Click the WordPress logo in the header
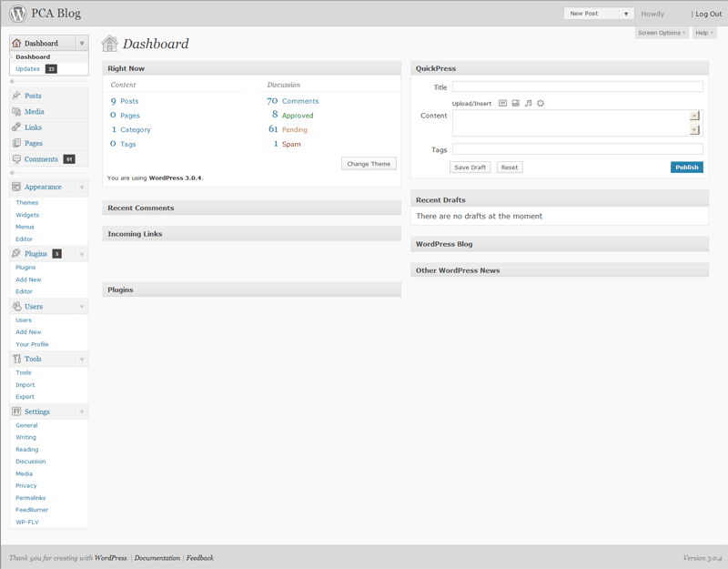 click(x=17, y=14)
